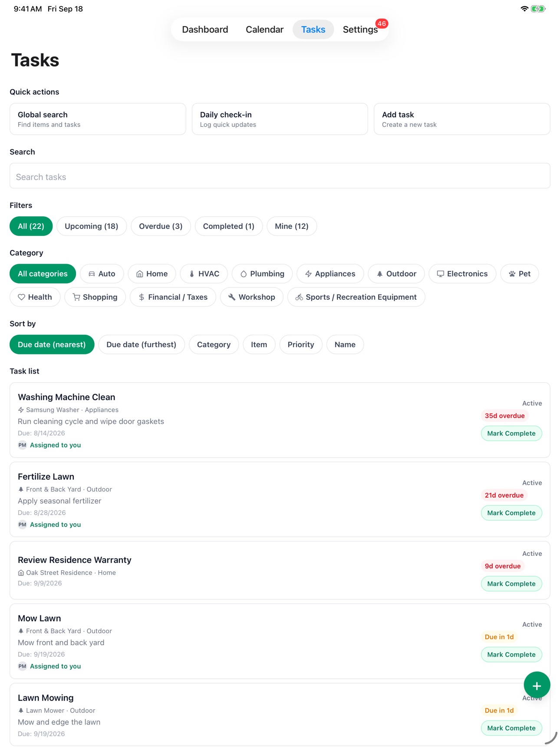The width and height of the screenshot is (560, 747).
Task: Choose the Health category chip
Action: pyautogui.click(x=35, y=297)
